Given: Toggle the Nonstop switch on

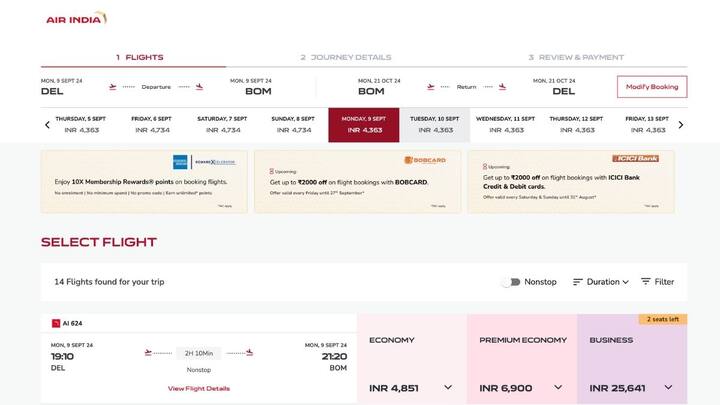Looking at the screenshot, I should tap(511, 282).
